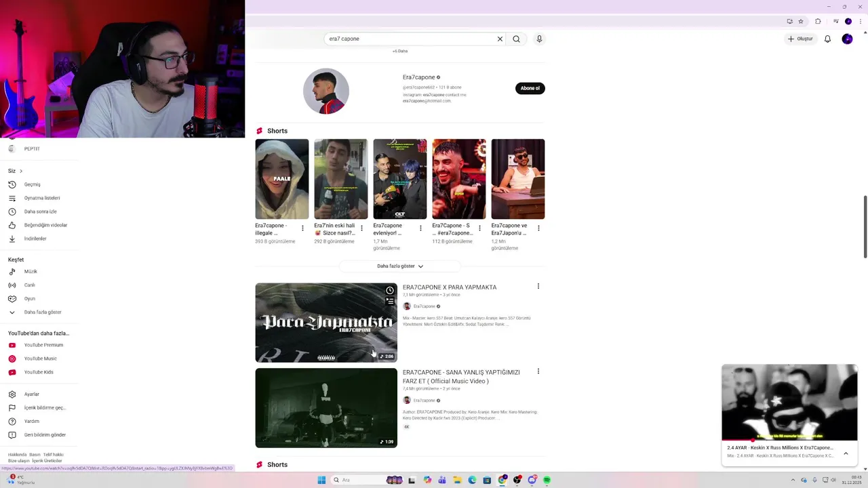Open options for 'Era7capone evleniyor' short
Viewport: 868px width, 488px height.
420,228
